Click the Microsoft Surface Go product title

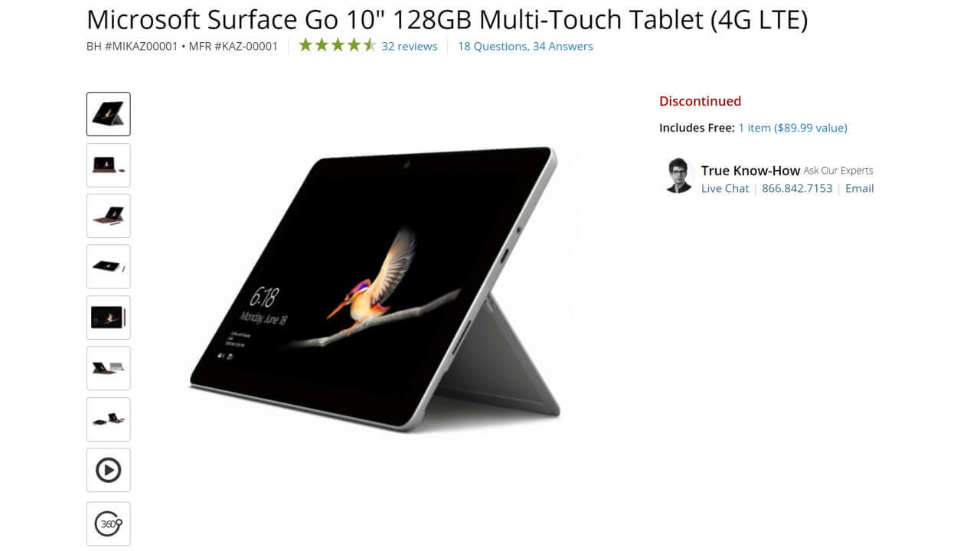click(x=447, y=19)
